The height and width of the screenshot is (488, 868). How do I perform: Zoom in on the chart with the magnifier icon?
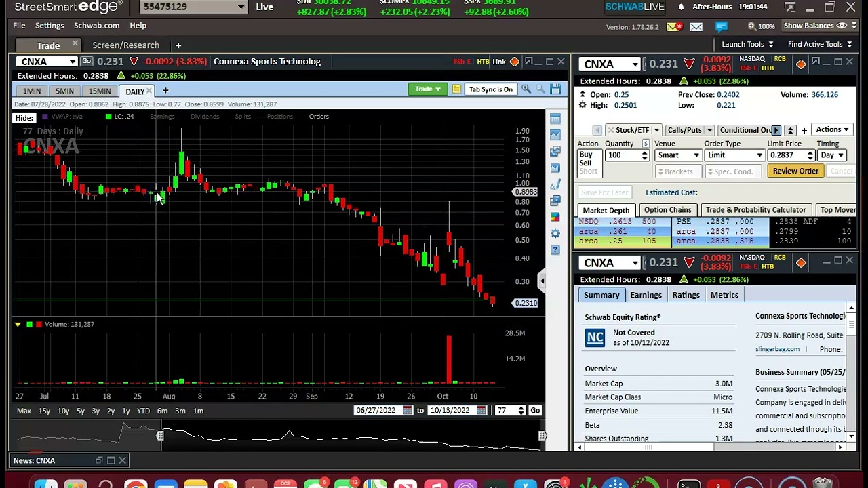(526, 89)
